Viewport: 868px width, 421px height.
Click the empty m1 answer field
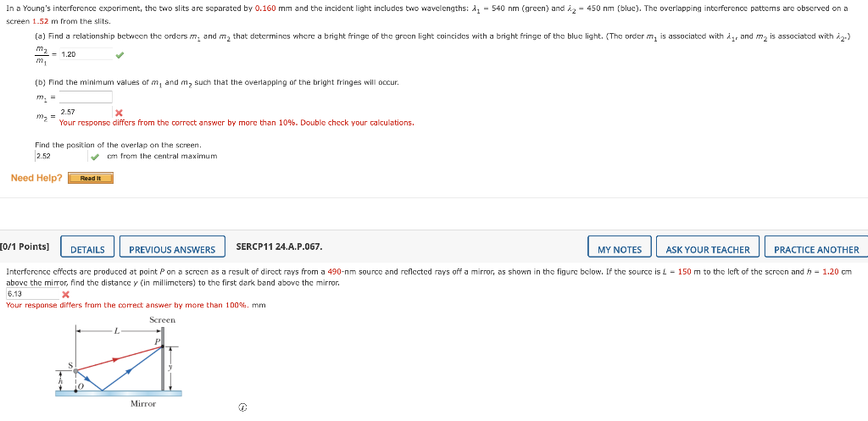[x=86, y=97]
